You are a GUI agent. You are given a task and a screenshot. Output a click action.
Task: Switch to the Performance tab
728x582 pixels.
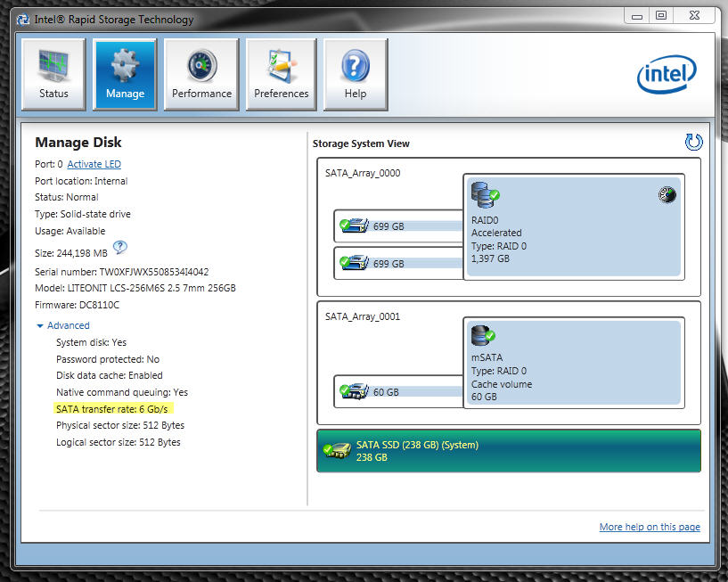pyautogui.click(x=201, y=75)
